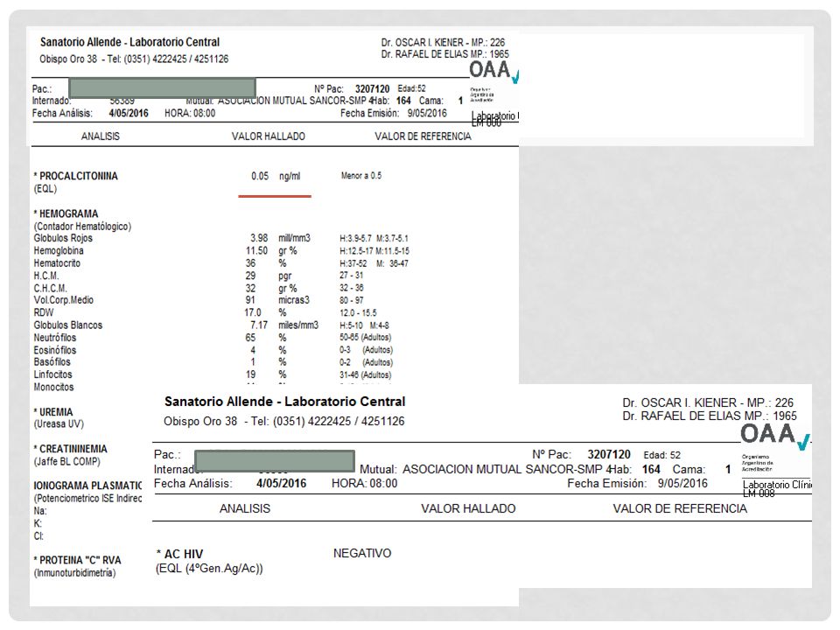The height and width of the screenshot is (630, 840).
Task: Click the Linfocitos value 19
Action: click(x=251, y=374)
